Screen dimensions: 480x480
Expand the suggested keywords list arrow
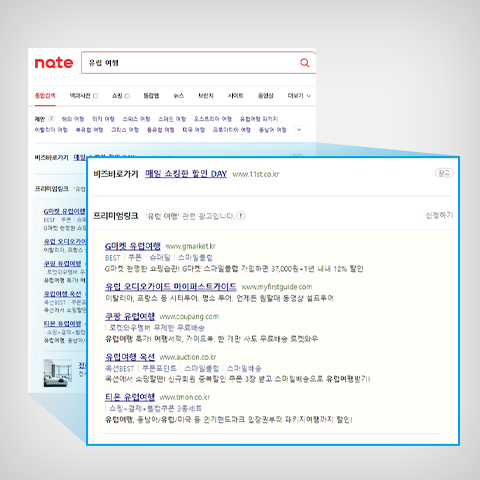point(299,130)
